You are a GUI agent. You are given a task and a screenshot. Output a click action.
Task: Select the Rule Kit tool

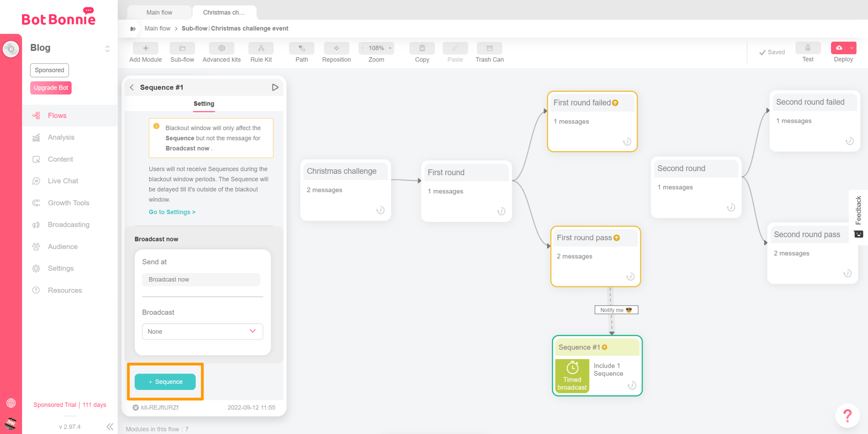[x=261, y=48]
